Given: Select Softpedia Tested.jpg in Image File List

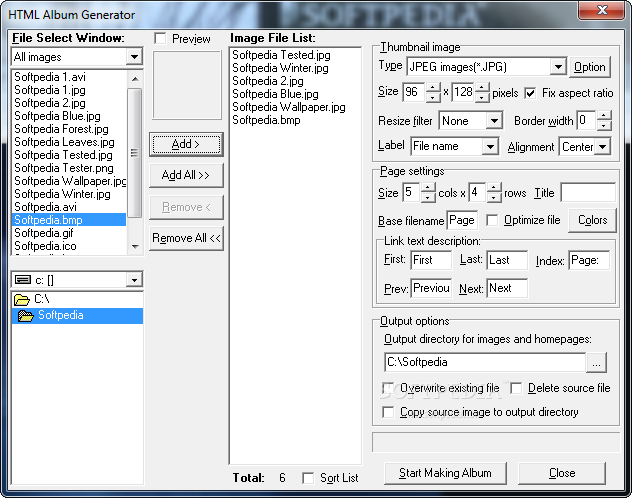Looking at the screenshot, I should [281, 55].
